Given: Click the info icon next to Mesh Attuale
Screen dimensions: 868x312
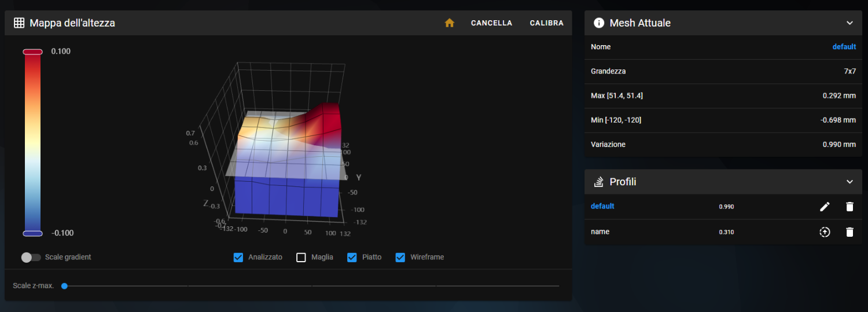Looking at the screenshot, I should click(x=599, y=23).
